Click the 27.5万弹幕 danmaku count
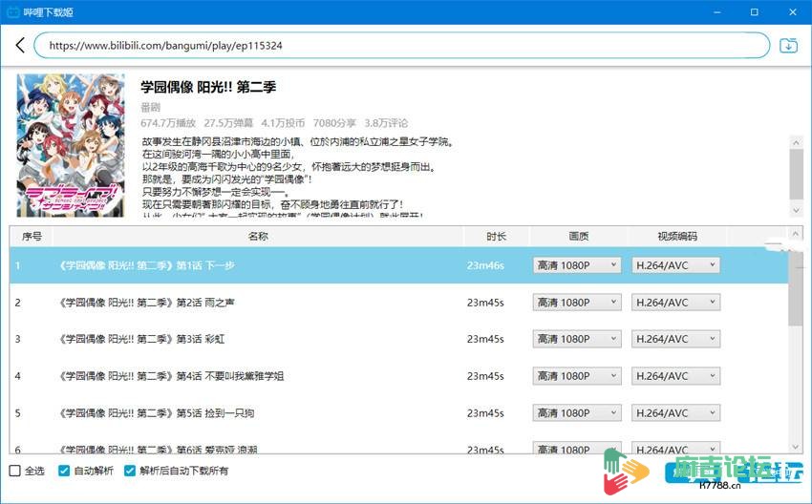Image resolution: width=812 pixels, height=504 pixels. (x=228, y=123)
